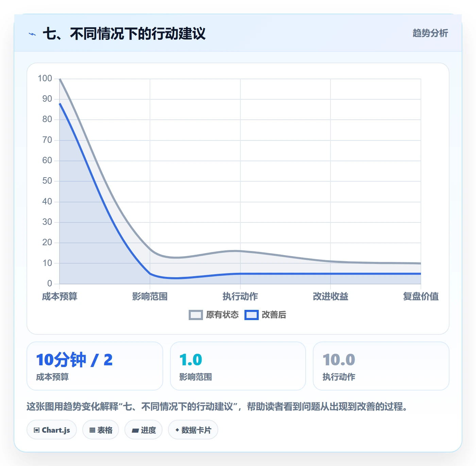Click the 100 y-axis tick label

45,79
